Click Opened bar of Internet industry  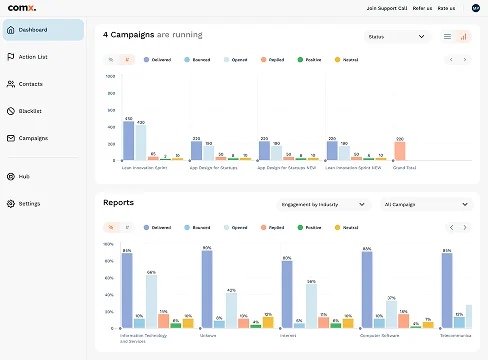tap(311, 306)
